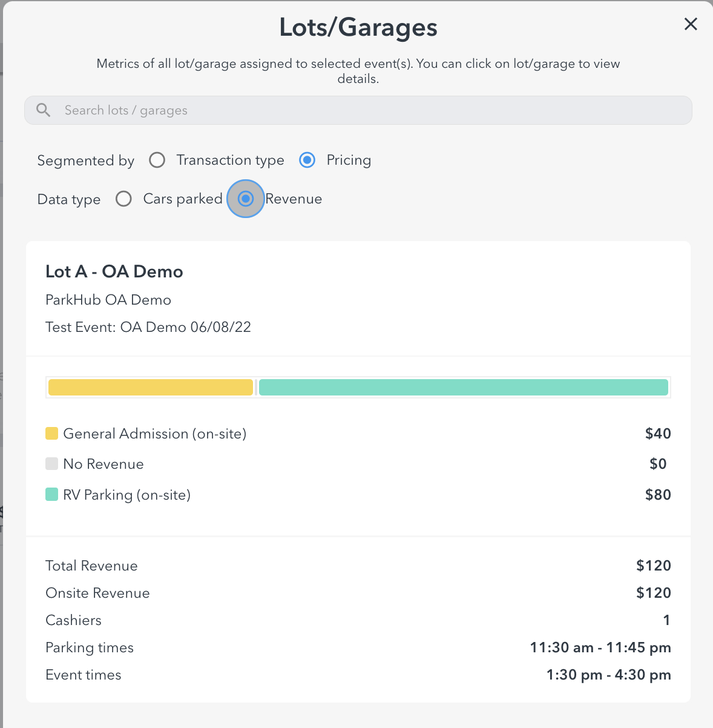Click the gray No Revenue legend swatch
The width and height of the screenshot is (713, 728).
52,464
